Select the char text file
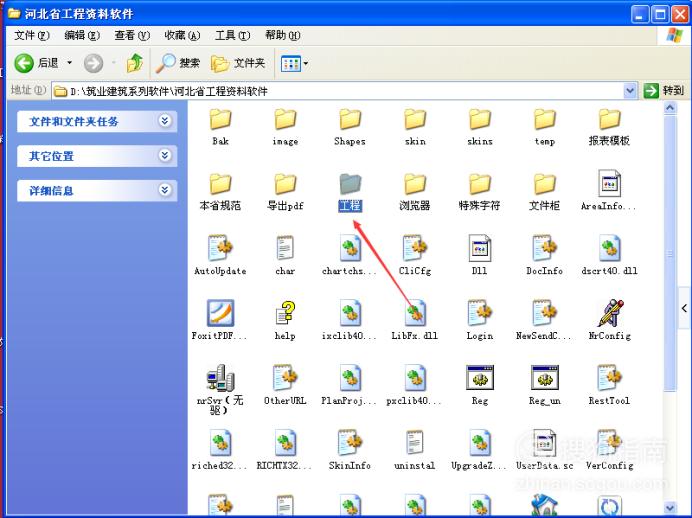The width and height of the screenshot is (692, 518). (x=285, y=256)
